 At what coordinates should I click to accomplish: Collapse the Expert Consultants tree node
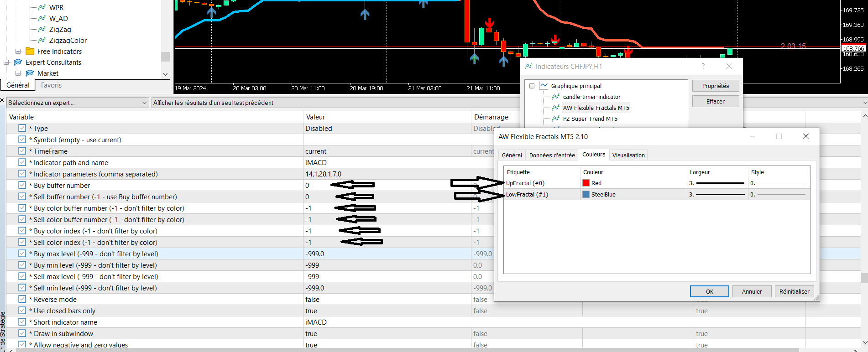point(6,62)
